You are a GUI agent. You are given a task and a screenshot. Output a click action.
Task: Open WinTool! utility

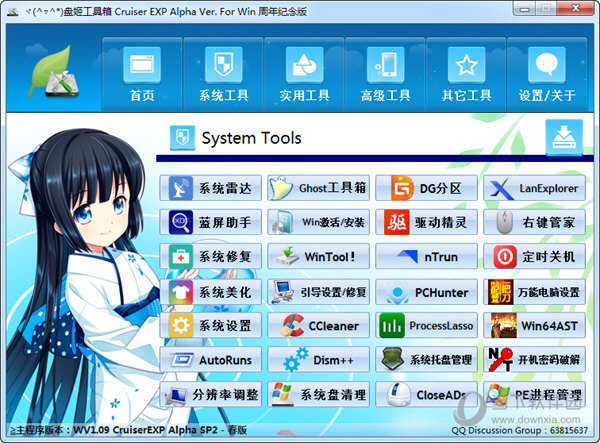click(x=318, y=256)
